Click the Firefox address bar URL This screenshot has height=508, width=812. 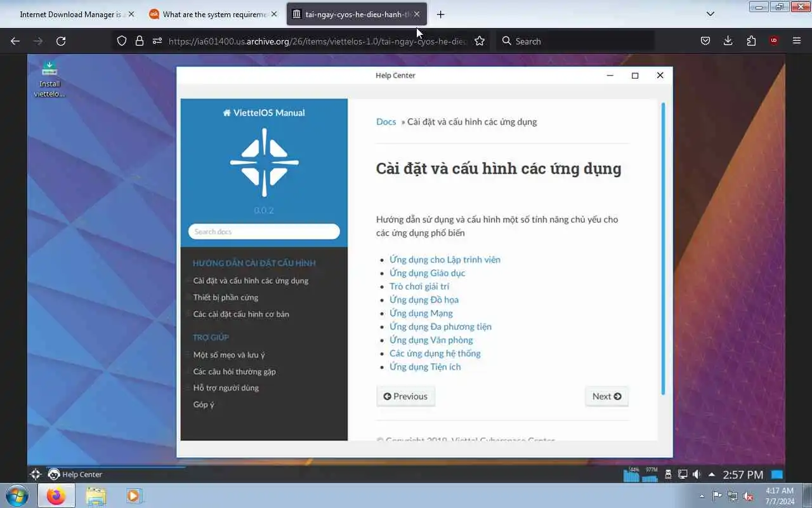pos(317,41)
